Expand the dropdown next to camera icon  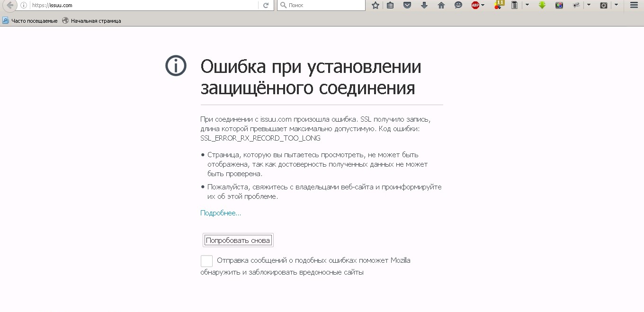tap(616, 5)
